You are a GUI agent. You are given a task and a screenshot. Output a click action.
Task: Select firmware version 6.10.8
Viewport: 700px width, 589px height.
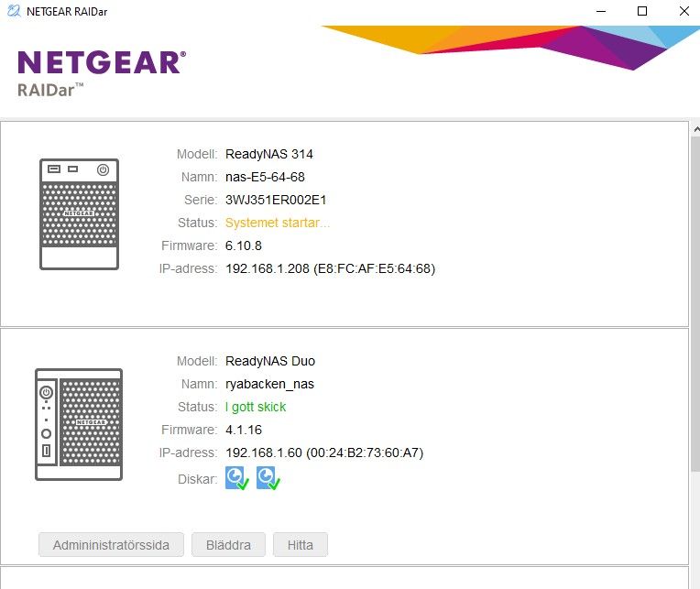[244, 245]
